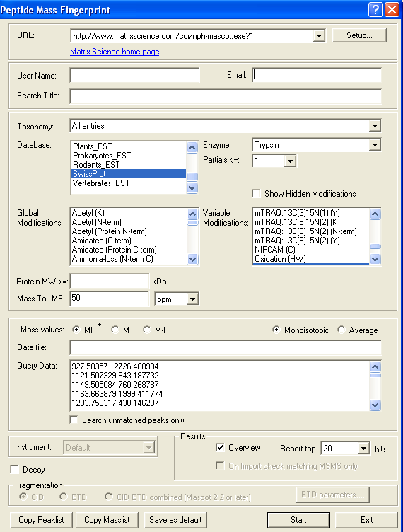Click Global Modifications scroll down arrow
This screenshot has width=403, height=532.
coord(192,260)
